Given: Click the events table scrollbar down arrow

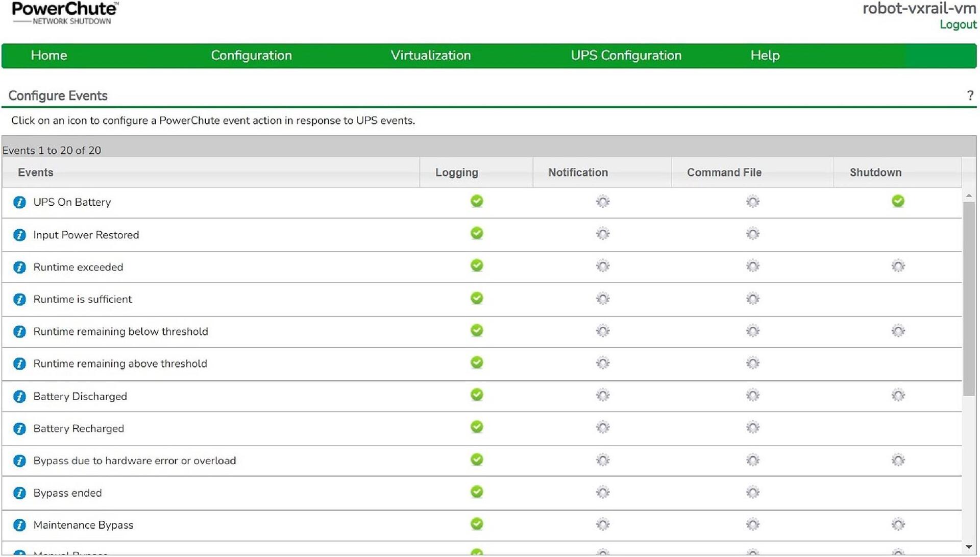Looking at the screenshot, I should tap(969, 547).
